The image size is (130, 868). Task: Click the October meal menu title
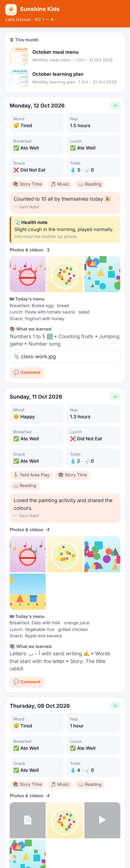(55, 52)
